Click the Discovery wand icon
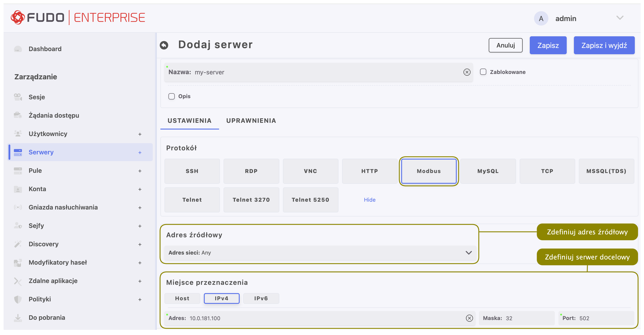 pyautogui.click(x=18, y=244)
